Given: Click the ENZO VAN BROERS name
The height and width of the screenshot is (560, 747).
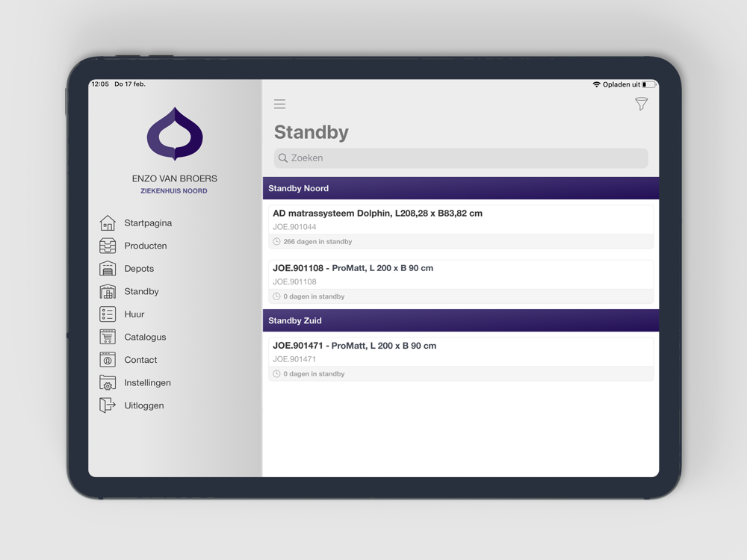Looking at the screenshot, I should 174,178.
